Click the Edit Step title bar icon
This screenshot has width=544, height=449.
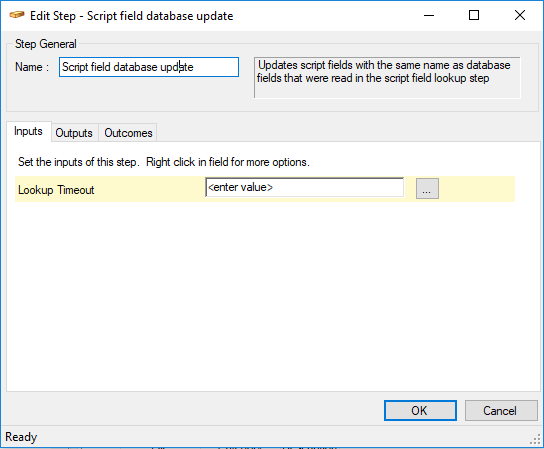(16, 15)
